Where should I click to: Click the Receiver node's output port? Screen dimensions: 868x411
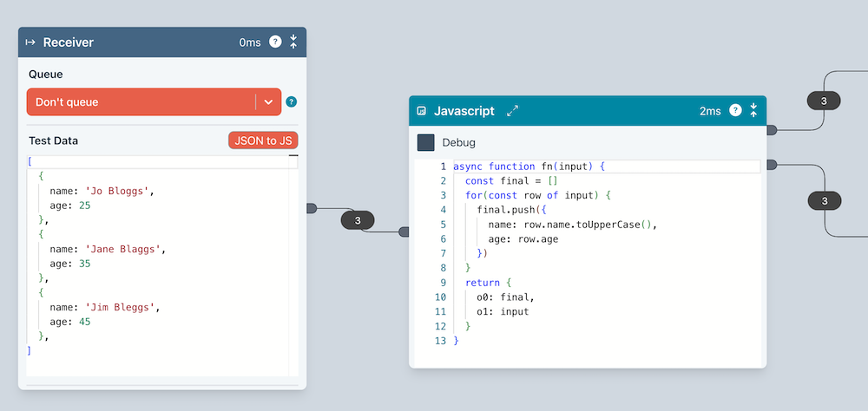(x=312, y=208)
